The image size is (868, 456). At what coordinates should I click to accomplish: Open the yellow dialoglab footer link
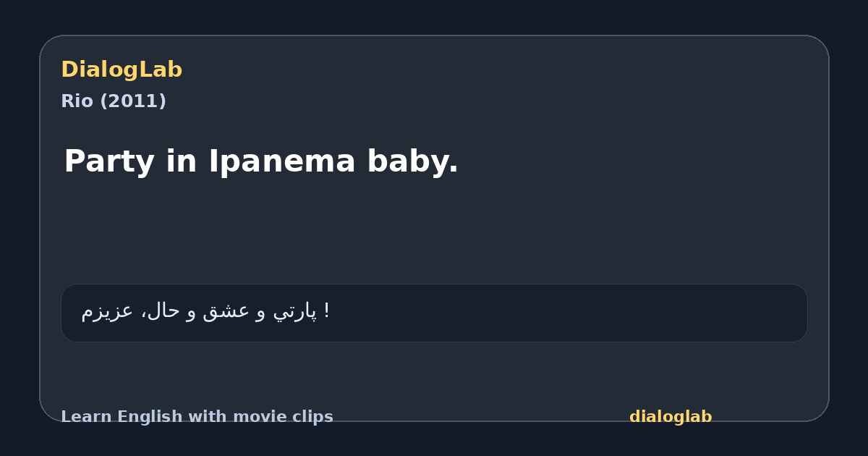(671, 417)
